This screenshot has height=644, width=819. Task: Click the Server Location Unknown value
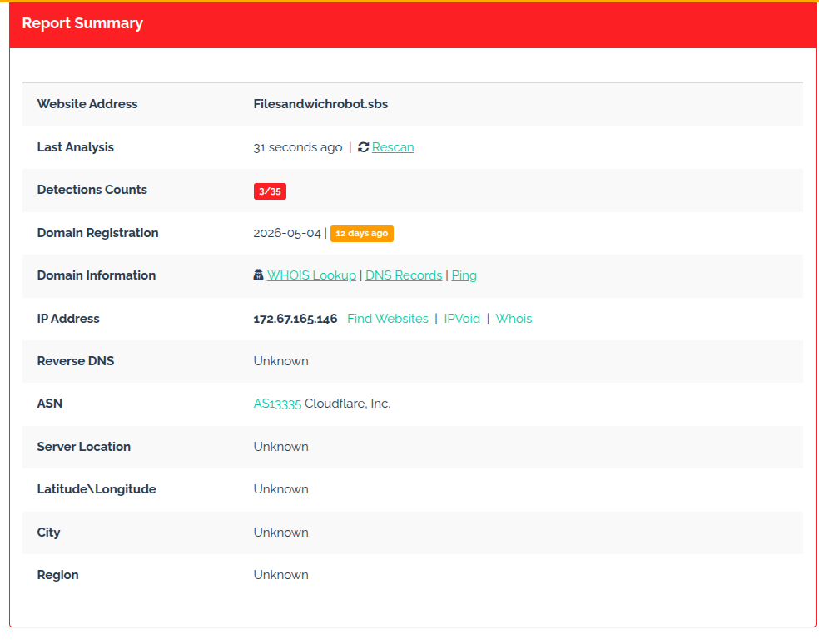pyautogui.click(x=281, y=447)
